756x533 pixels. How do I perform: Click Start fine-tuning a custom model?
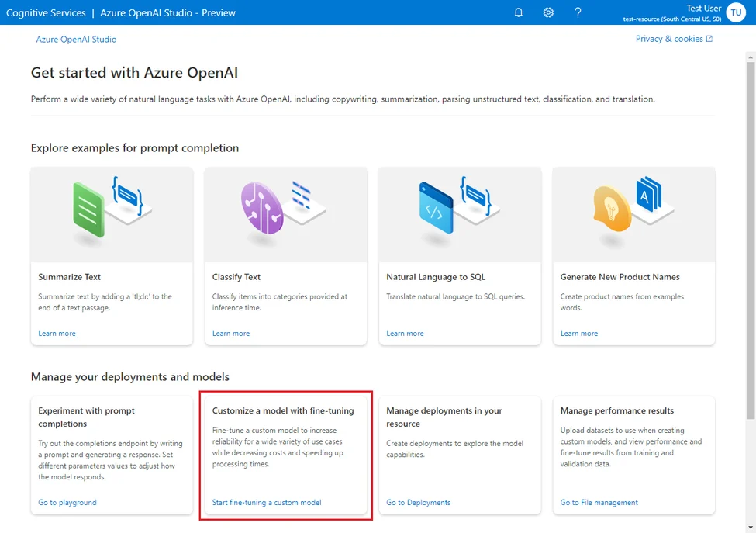(x=267, y=503)
